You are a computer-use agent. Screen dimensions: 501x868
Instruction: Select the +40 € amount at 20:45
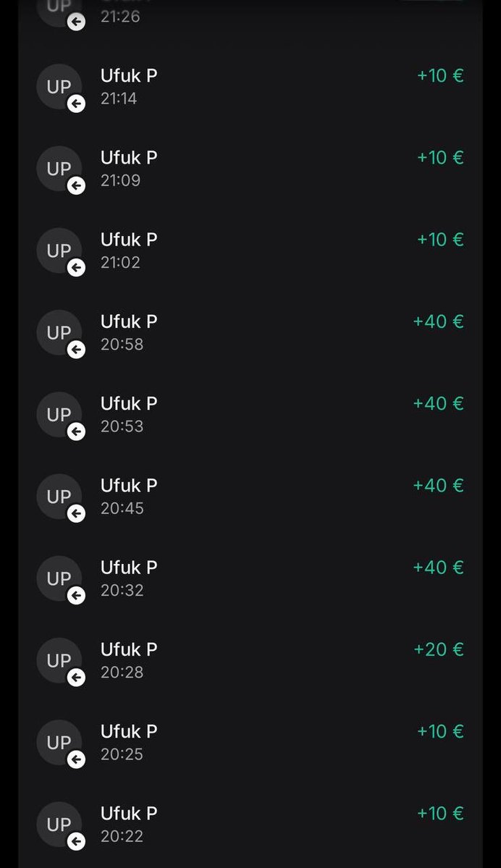pos(439,486)
